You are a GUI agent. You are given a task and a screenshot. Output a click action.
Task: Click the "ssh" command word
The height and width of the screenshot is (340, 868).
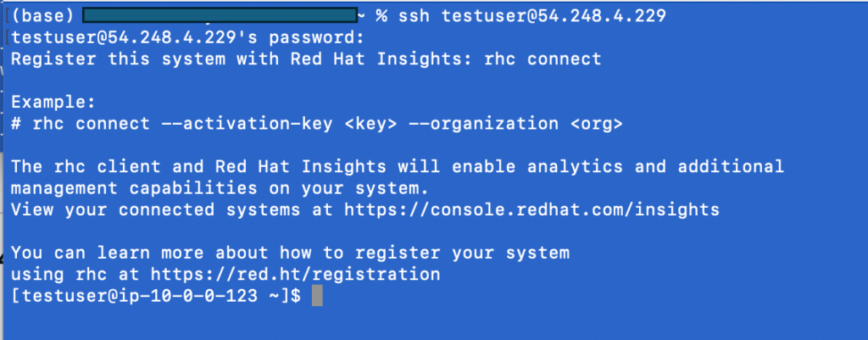point(414,16)
